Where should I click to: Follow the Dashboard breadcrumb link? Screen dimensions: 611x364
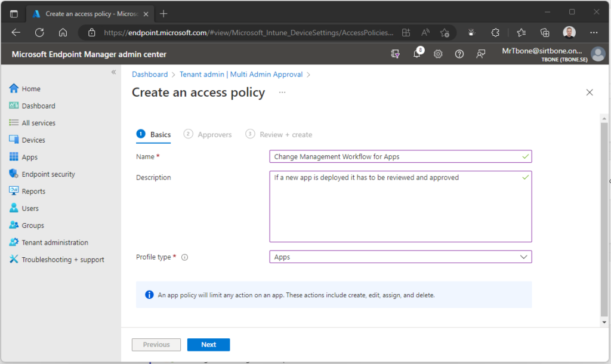point(150,75)
